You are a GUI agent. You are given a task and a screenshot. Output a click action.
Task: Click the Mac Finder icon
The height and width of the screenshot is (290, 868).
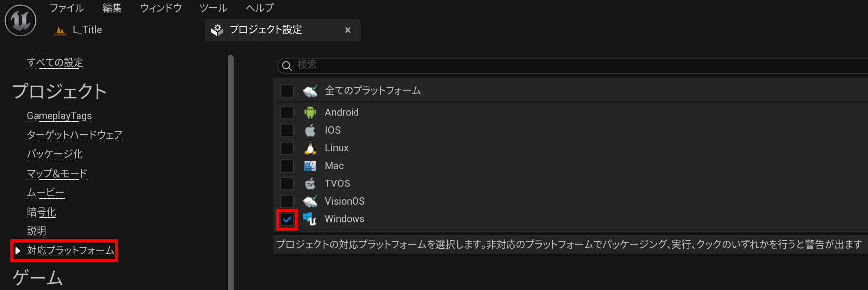point(310,166)
